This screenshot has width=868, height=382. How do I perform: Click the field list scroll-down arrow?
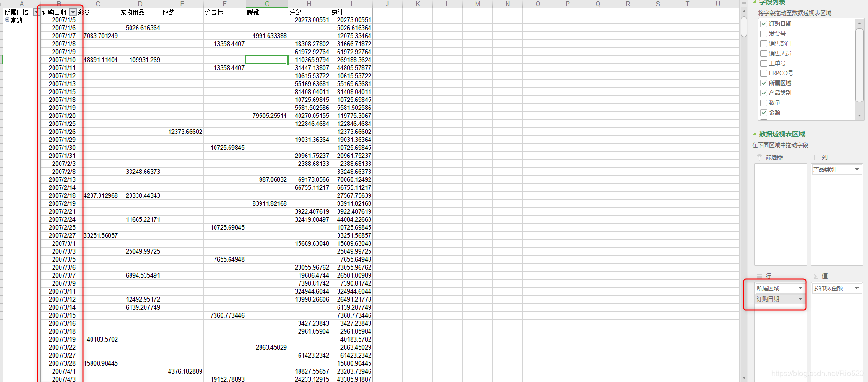coord(860,116)
